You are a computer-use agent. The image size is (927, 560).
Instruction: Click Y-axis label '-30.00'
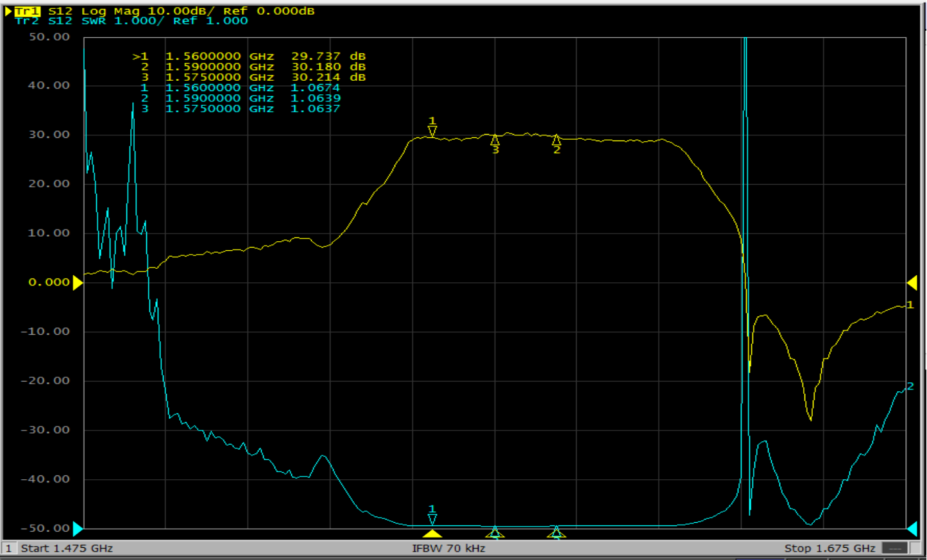point(46,430)
